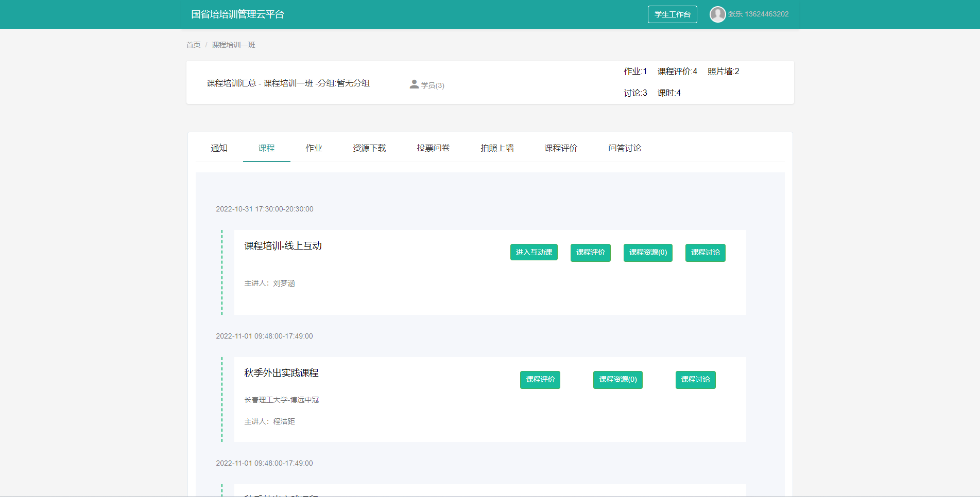Click 课程讨论 for 秋季外出实践课程

695,380
